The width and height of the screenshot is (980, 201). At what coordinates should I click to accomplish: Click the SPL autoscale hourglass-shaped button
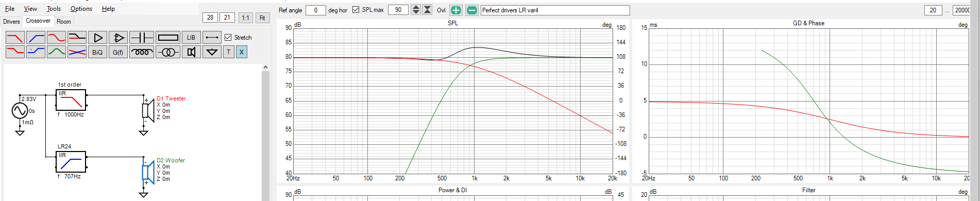click(427, 10)
